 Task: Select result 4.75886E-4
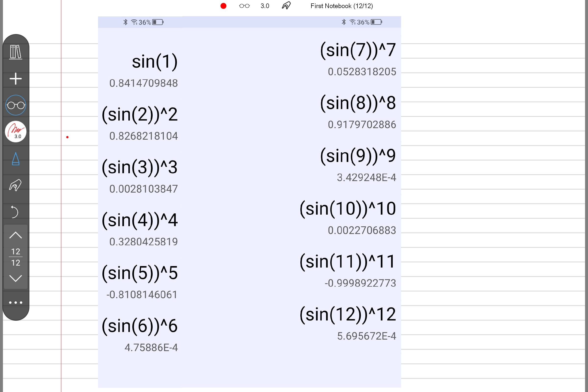(151, 347)
